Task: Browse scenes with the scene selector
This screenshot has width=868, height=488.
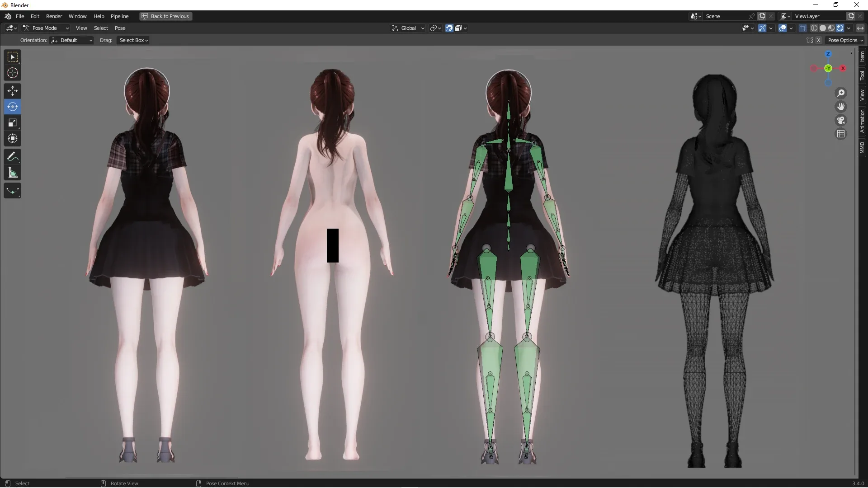Action: 696,16
